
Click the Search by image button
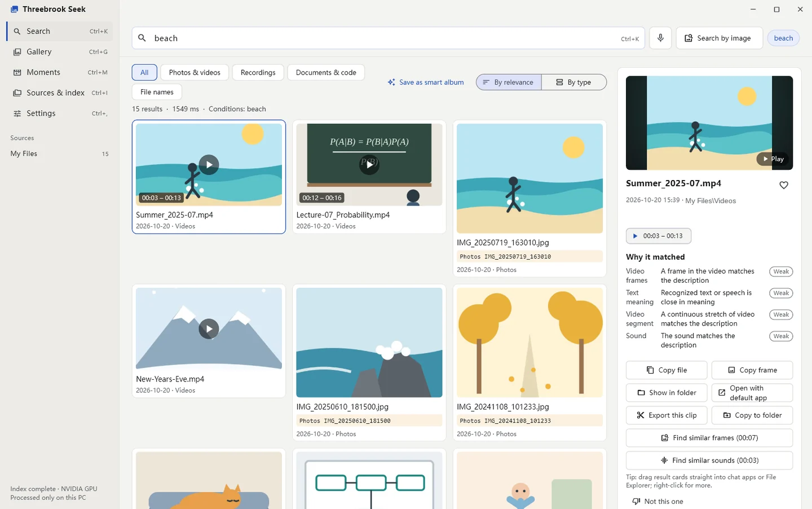click(x=719, y=38)
